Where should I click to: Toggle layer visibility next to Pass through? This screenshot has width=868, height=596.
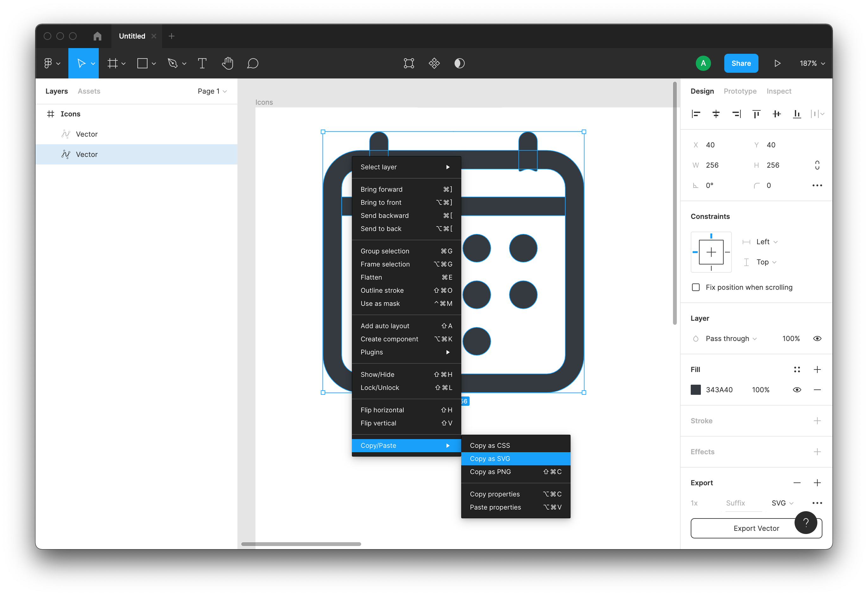(817, 338)
